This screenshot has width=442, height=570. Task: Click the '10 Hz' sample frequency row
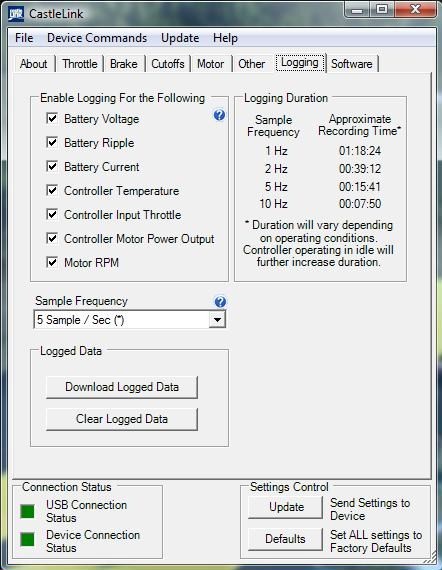273,204
